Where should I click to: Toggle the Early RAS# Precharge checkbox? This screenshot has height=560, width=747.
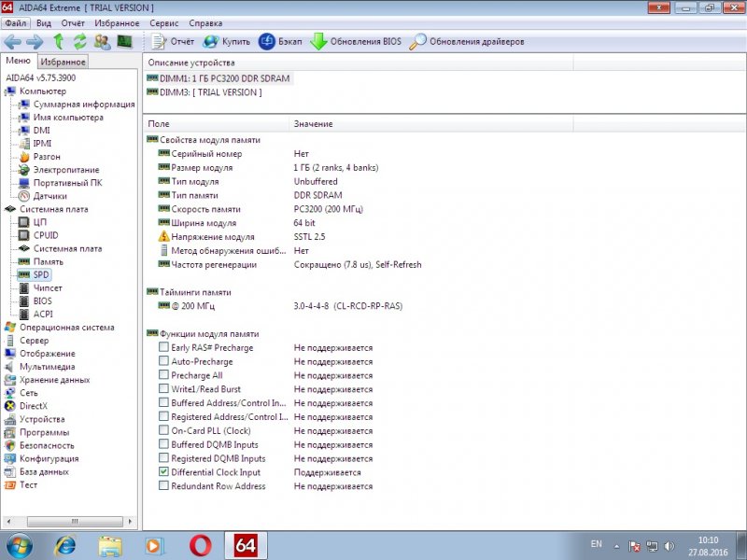[x=164, y=348]
